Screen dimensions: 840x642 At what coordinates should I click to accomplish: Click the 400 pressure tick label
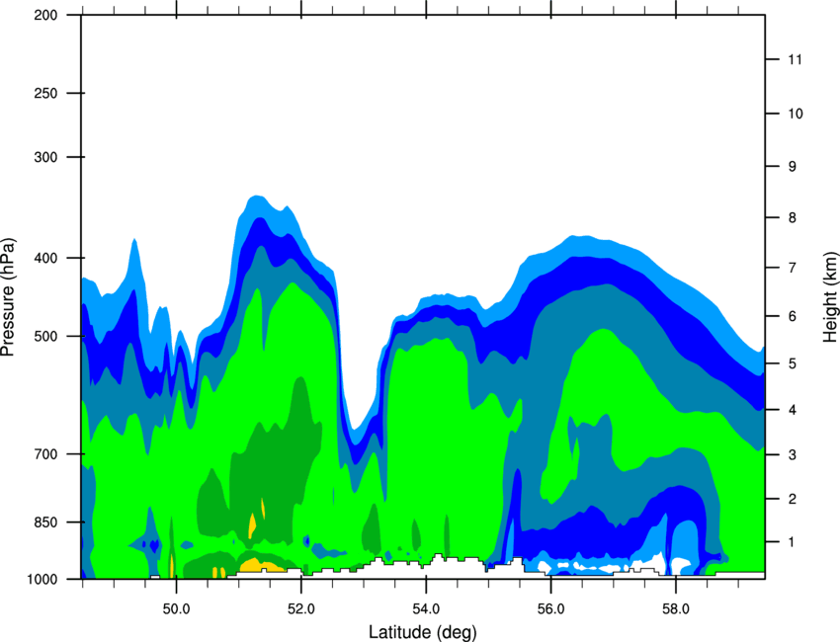point(45,258)
